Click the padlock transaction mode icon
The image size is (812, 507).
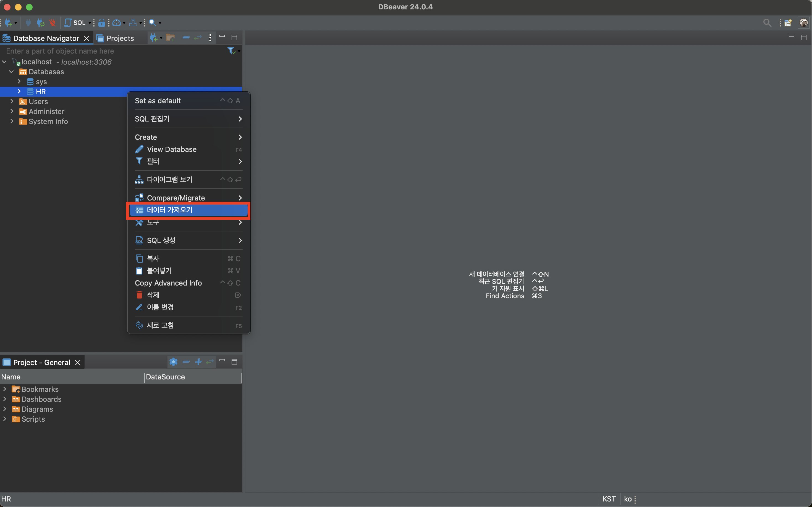point(102,22)
